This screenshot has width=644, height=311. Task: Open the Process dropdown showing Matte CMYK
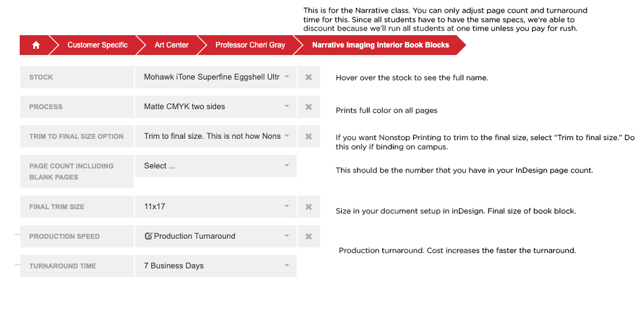[216, 107]
